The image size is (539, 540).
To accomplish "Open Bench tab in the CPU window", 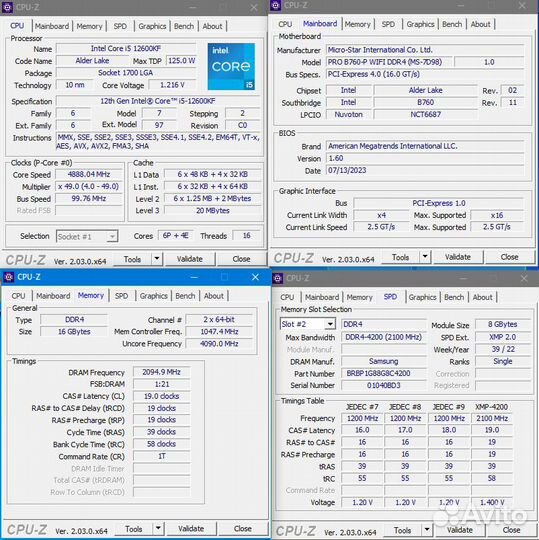I will pyautogui.click(x=184, y=26).
